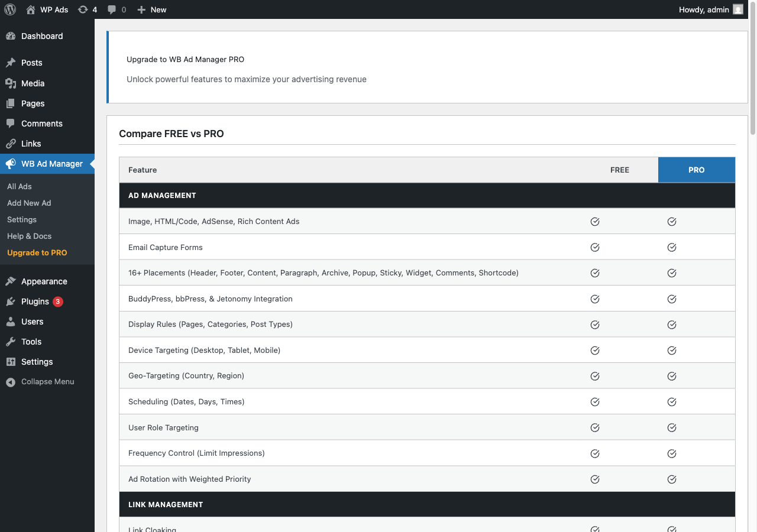Open Plugins via the plugin icon
Screen dimensions: 757x532
pyautogui.click(x=10, y=301)
